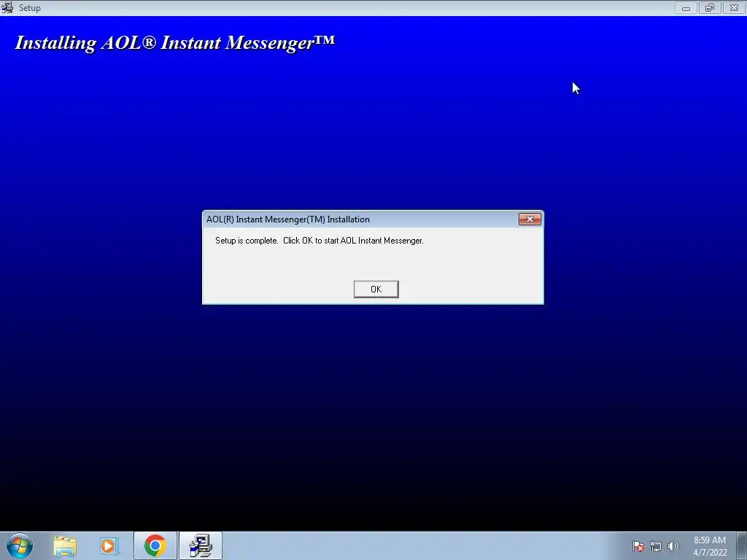Click the 'Setup is complete' message text
747x560 pixels.
[x=320, y=241]
